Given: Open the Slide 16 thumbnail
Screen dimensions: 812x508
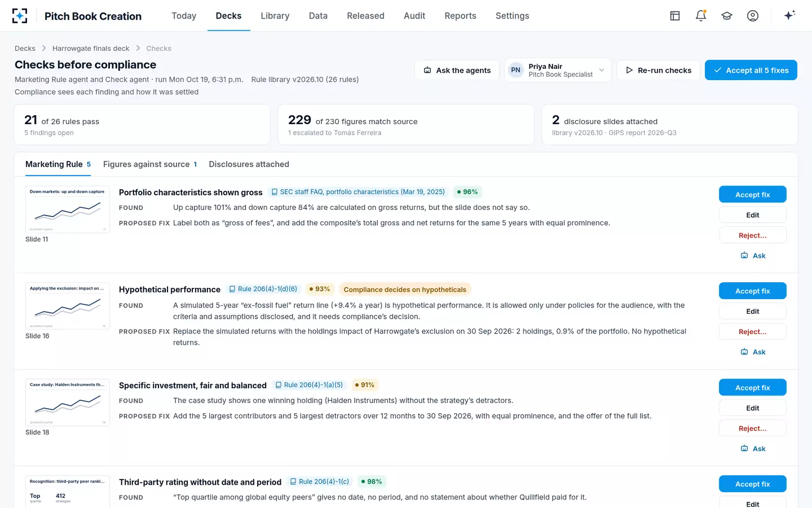Looking at the screenshot, I should tap(68, 306).
